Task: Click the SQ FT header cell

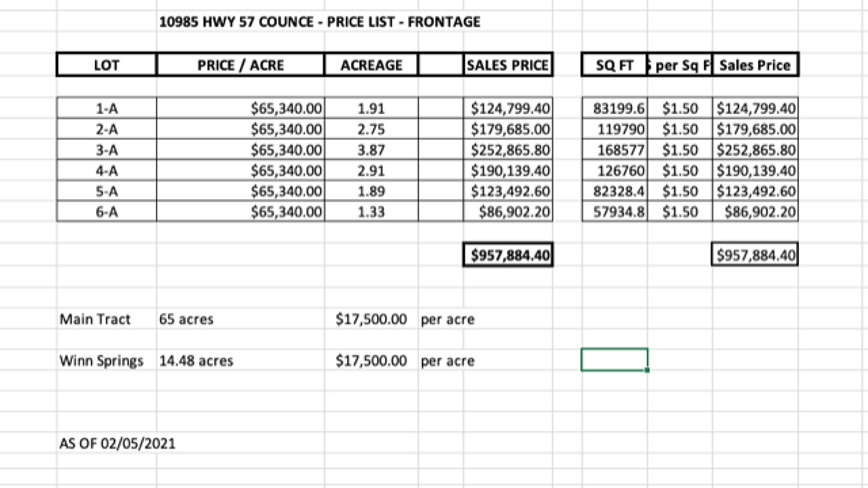Action: [614, 65]
